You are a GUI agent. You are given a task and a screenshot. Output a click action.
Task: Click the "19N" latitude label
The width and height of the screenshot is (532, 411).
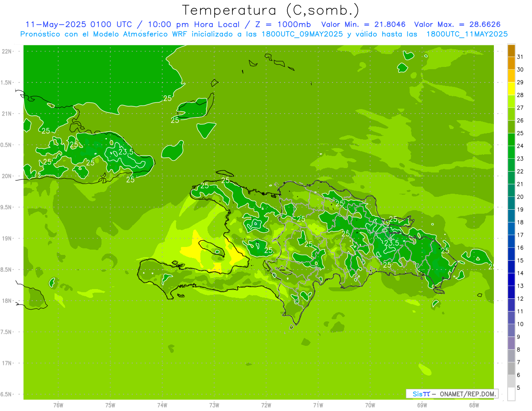click(x=7, y=239)
